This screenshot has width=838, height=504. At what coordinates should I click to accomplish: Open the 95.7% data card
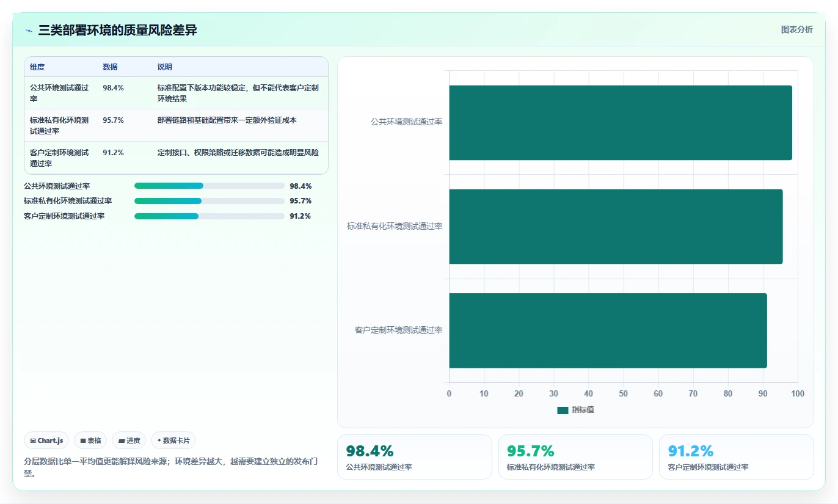point(575,457)
